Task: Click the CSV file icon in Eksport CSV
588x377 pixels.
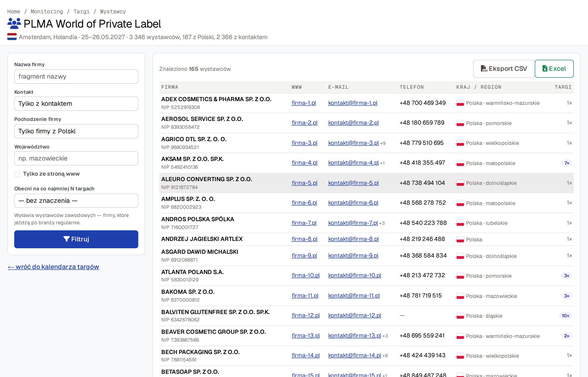Action: 484,69
